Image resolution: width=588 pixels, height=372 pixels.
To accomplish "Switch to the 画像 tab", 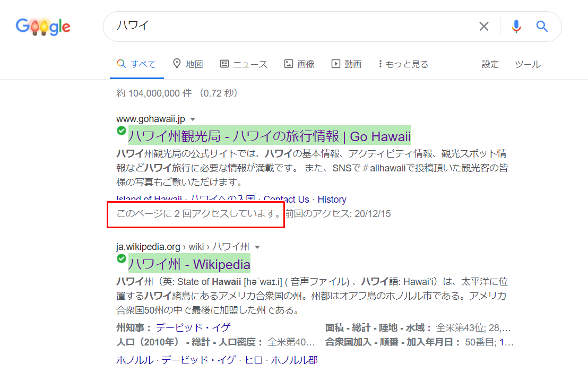I will coord(299,64).
